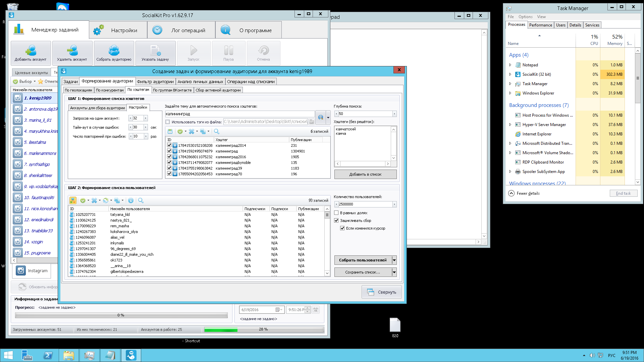Switch to Анализ личных данных tab
Screen dimensions: 644x362
[200, 81]
